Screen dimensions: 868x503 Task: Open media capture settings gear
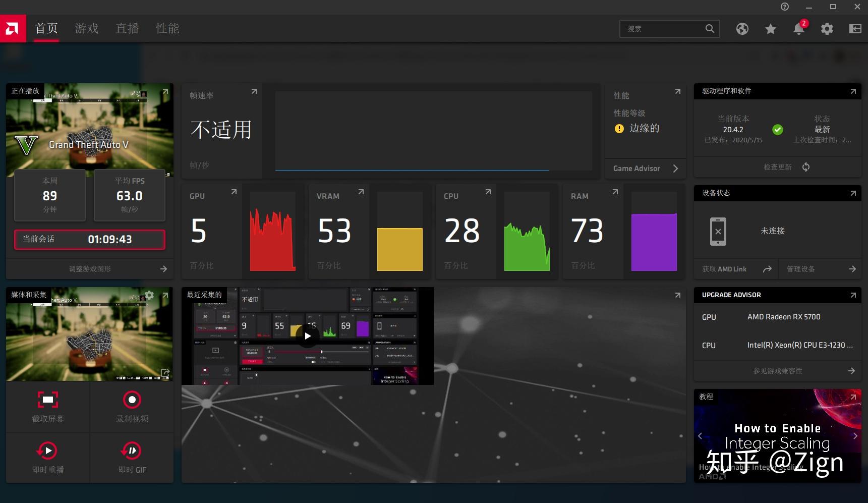point(149,295)
